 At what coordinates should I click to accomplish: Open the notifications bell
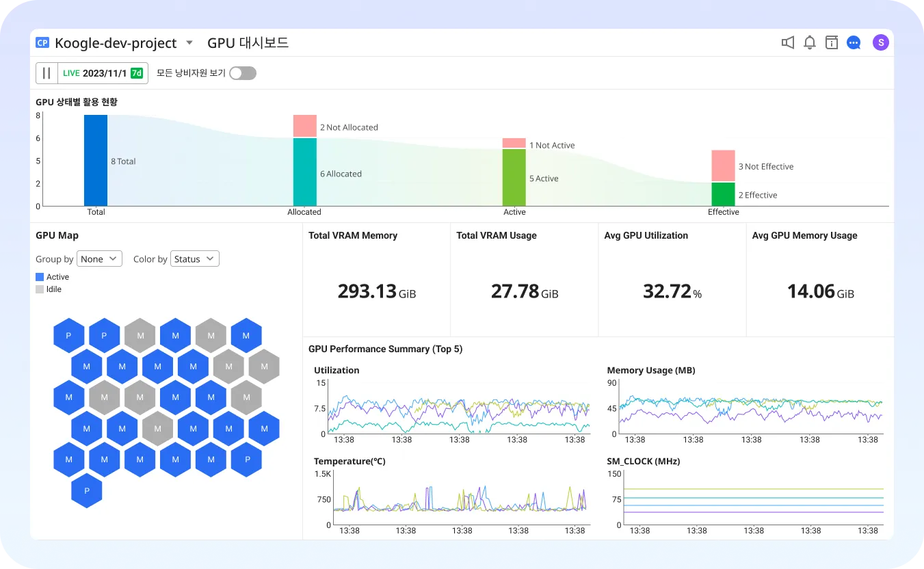pos(810,42)
